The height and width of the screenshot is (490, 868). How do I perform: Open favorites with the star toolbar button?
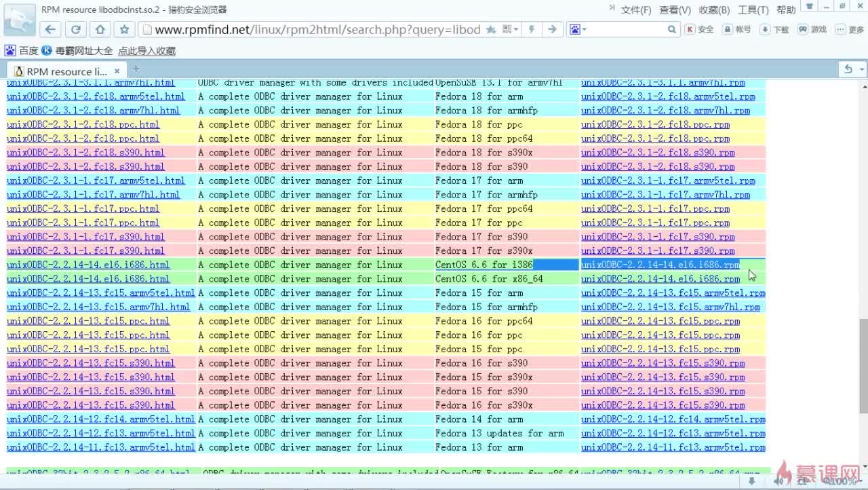click(125, 29)
